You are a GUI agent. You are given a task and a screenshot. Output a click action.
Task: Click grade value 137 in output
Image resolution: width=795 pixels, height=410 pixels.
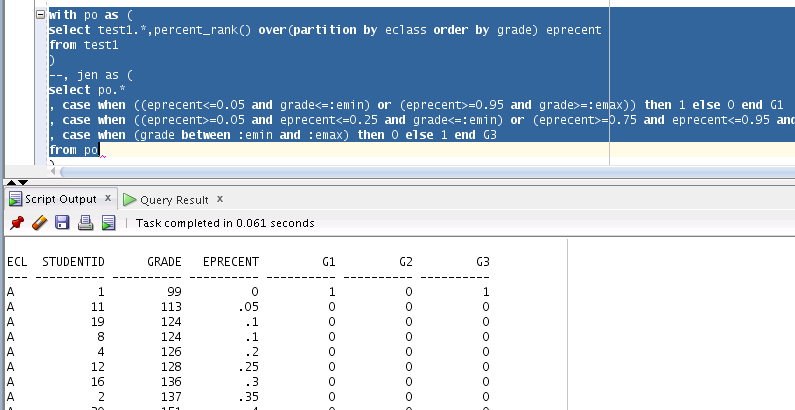coord(171,396)
